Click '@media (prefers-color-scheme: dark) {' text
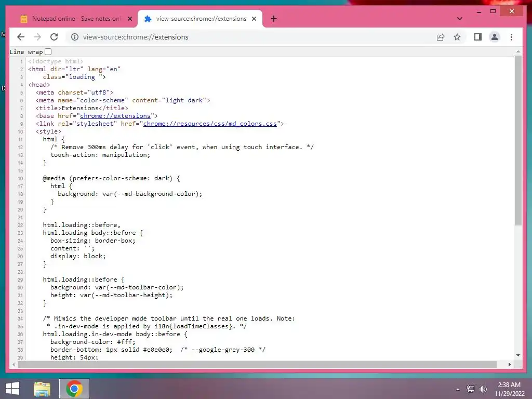Screen dimensions: 532x399 111,178
